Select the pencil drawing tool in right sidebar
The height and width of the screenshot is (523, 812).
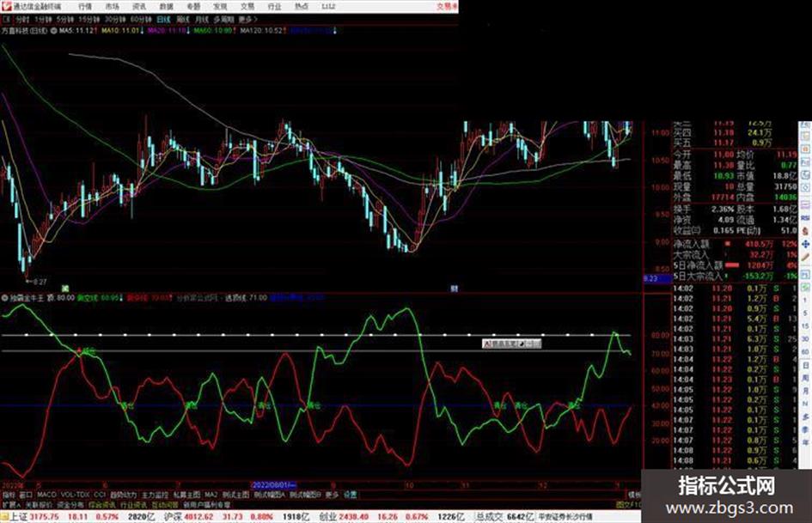tap(805, 258)
